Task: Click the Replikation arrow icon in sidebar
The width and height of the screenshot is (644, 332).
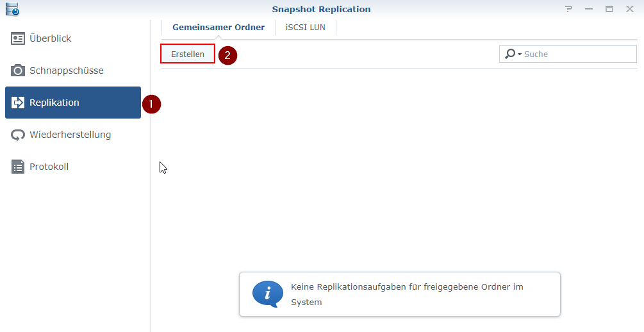Action: click(18, 103)
